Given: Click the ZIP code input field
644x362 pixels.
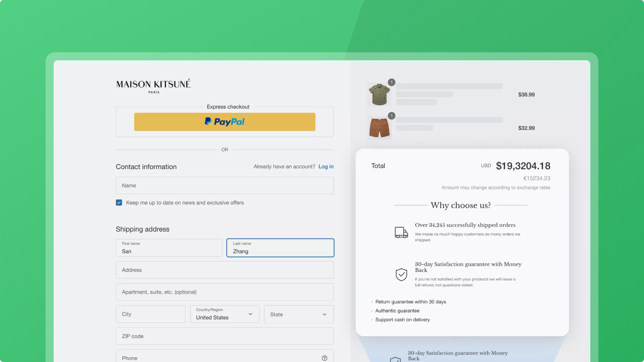Looking at the screenshot, I should pyautogui.click(x=224, y=336).
